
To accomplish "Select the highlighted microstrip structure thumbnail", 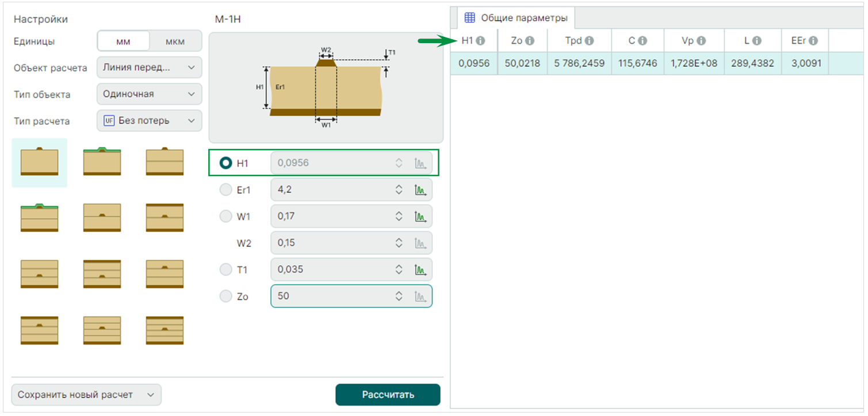I will tap(39, 162).
